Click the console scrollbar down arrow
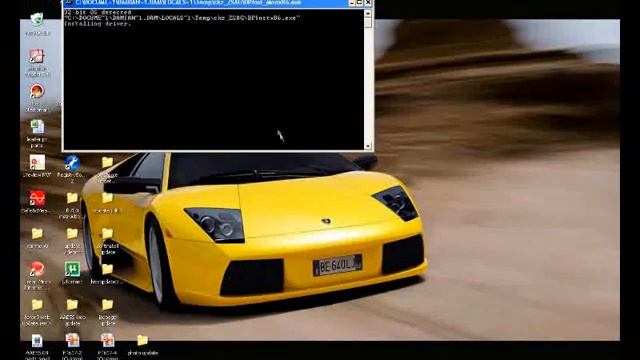 pos(368,146)
